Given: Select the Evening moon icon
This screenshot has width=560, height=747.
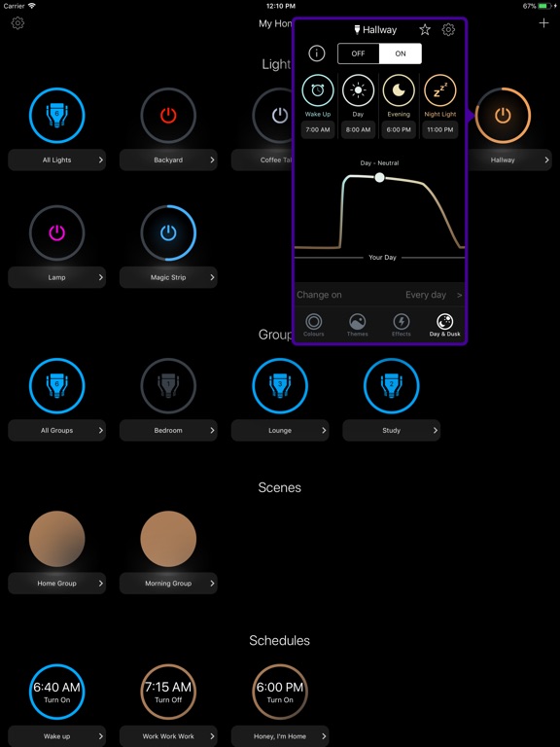Looking at the screenshot, I should point(399,89).
